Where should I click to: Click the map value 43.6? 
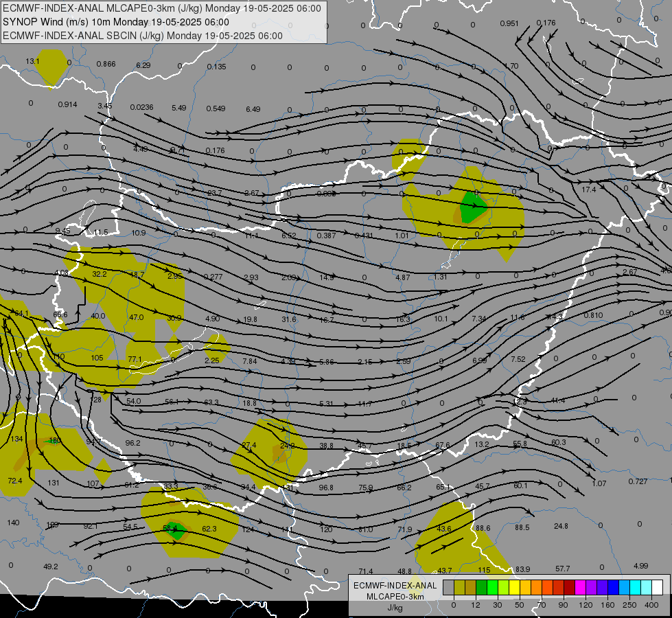click(x=444, y=529)
